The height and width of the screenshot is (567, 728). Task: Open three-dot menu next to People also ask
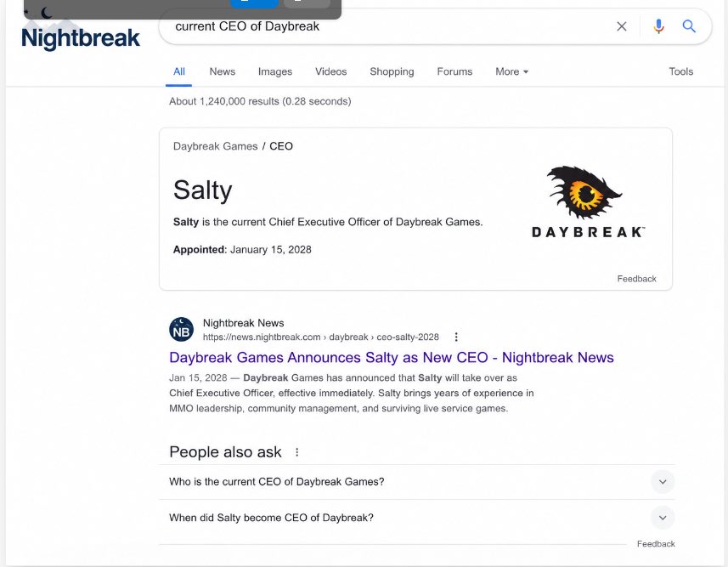297,452
